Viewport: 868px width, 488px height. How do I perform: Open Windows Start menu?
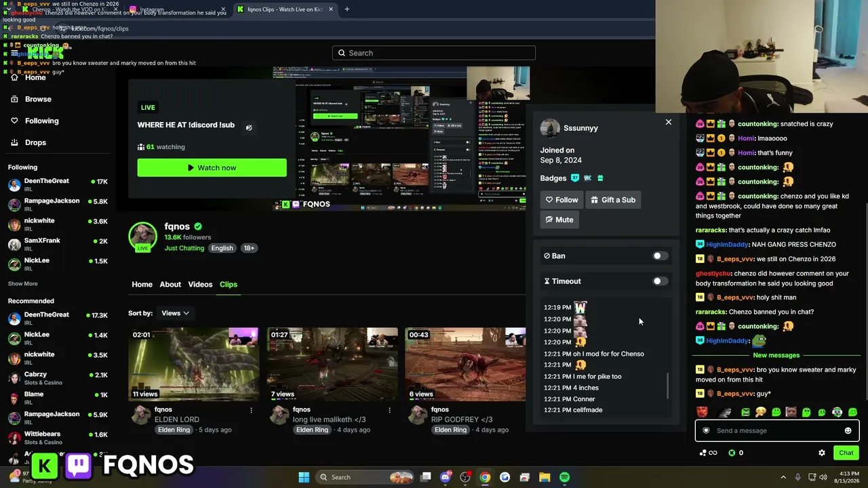(304, 477)
